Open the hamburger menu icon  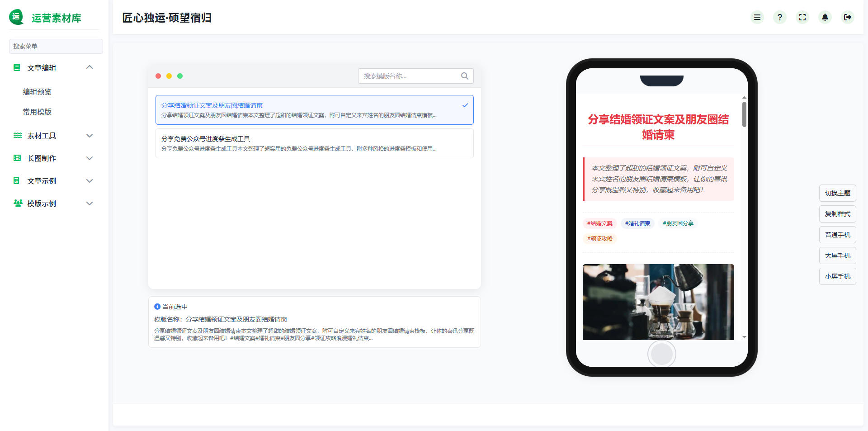[757, 17]
